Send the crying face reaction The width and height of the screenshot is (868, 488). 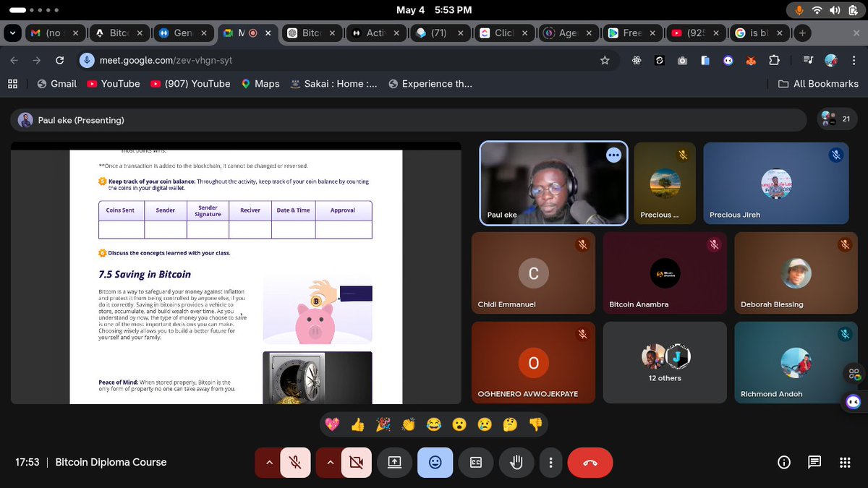click(x=485, y=424)
